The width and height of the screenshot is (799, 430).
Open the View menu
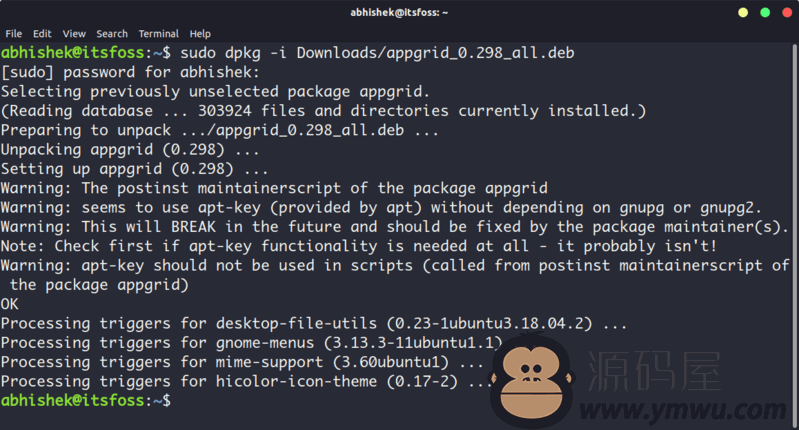[x=74, y=34]
